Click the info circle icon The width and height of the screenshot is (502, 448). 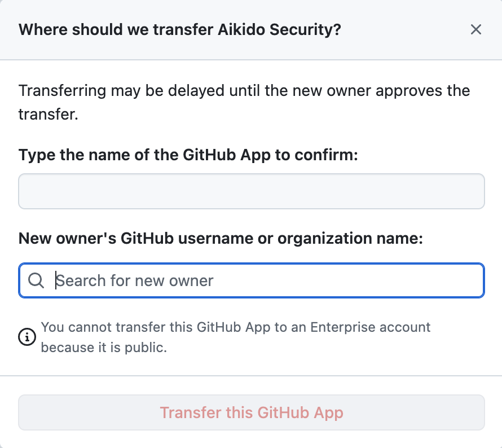tap(27, 337)
